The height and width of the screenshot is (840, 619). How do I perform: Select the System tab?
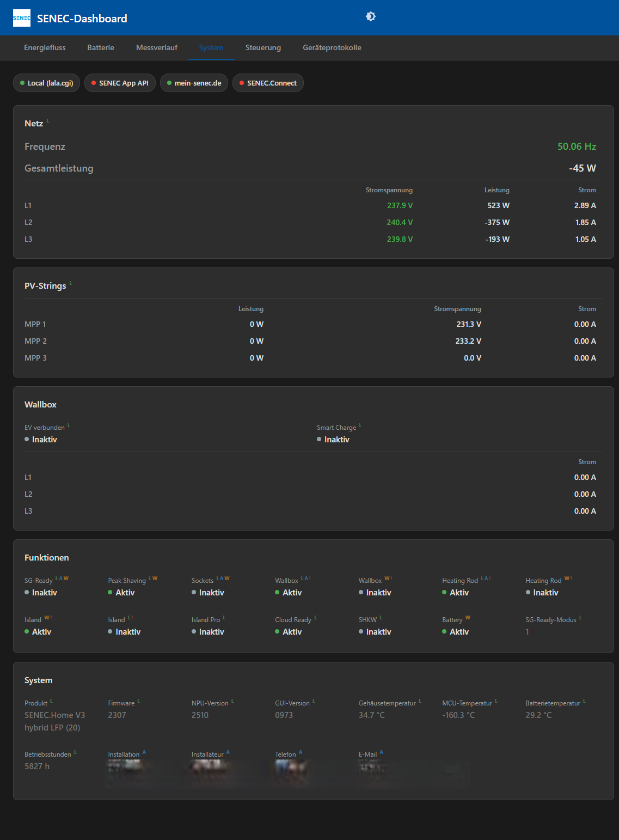211,48
